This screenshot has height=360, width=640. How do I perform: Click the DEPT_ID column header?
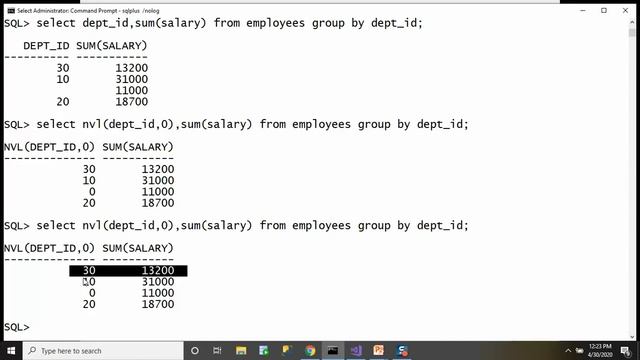46,46
